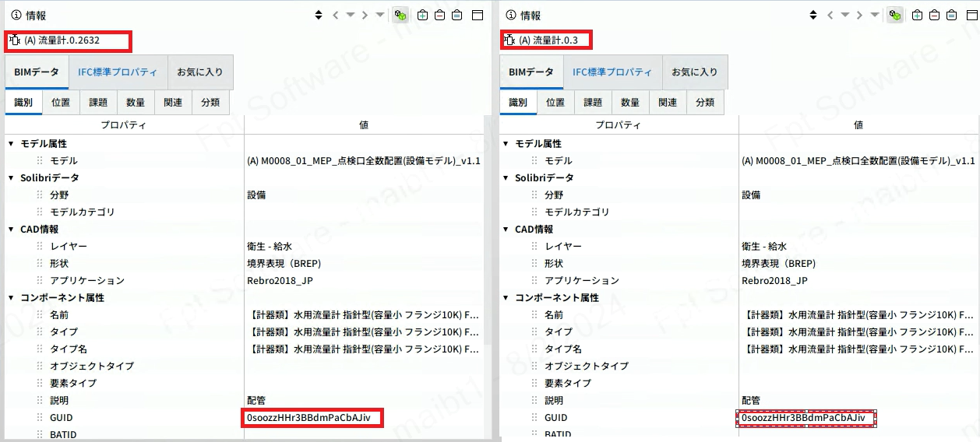The image size is (980, 442).
Task: Select GUID value 0soozzHHr3BBdmPaCbAJiv in left panel
Action: click(x=308, y=418)
